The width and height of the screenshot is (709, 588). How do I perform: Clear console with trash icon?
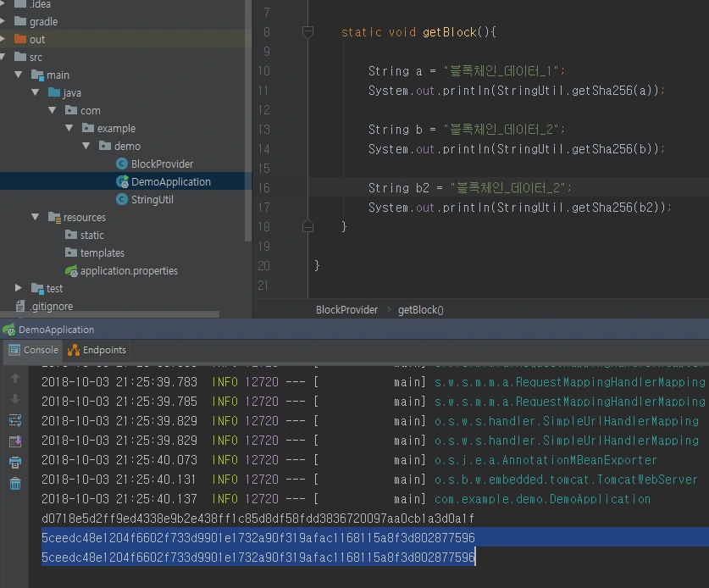[15, 484]
